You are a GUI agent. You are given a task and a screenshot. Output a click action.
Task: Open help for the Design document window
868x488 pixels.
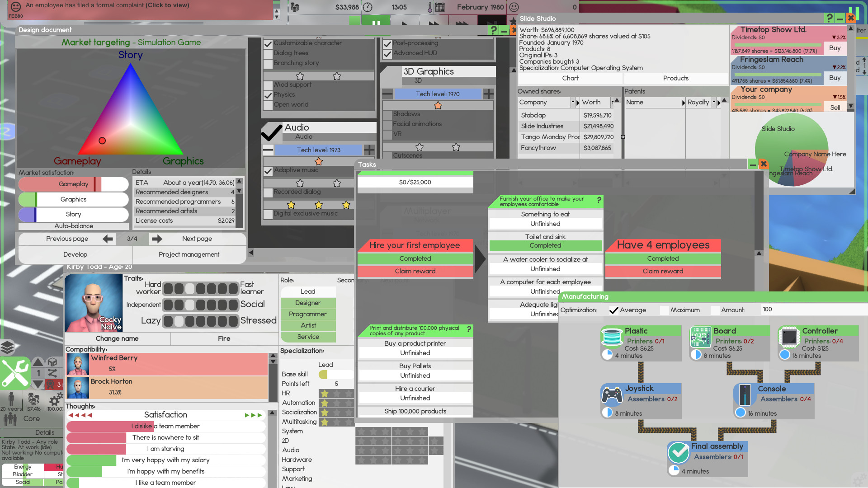click(x=493, y=30)
